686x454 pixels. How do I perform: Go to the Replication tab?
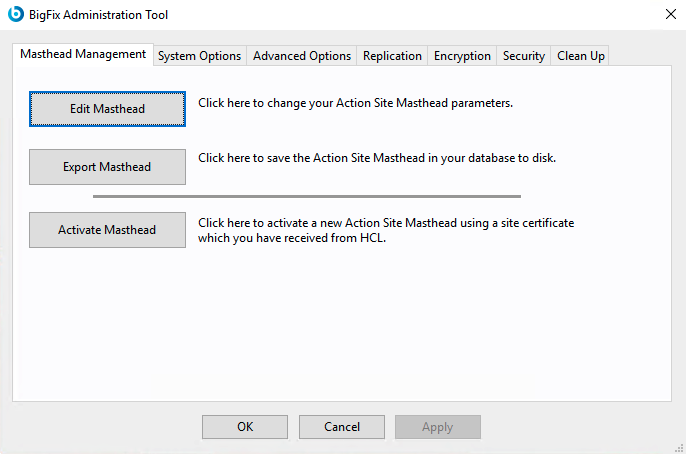(392, 56)
